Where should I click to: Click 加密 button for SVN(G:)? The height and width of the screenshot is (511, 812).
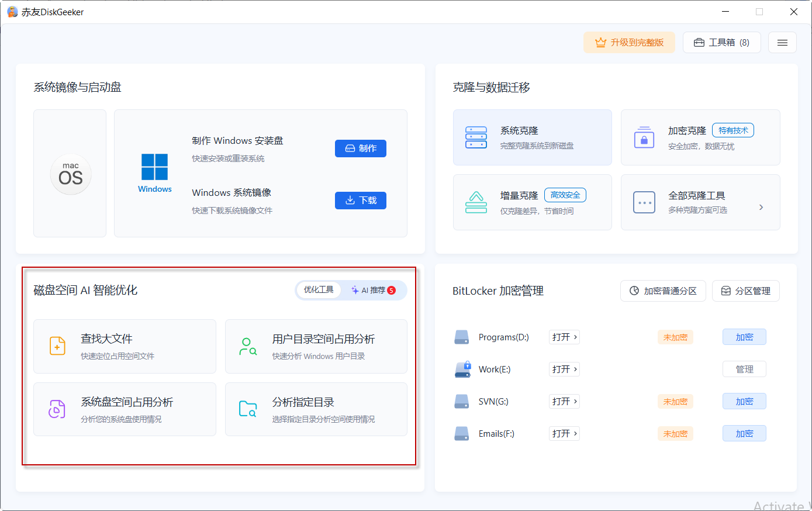(744, 401)
